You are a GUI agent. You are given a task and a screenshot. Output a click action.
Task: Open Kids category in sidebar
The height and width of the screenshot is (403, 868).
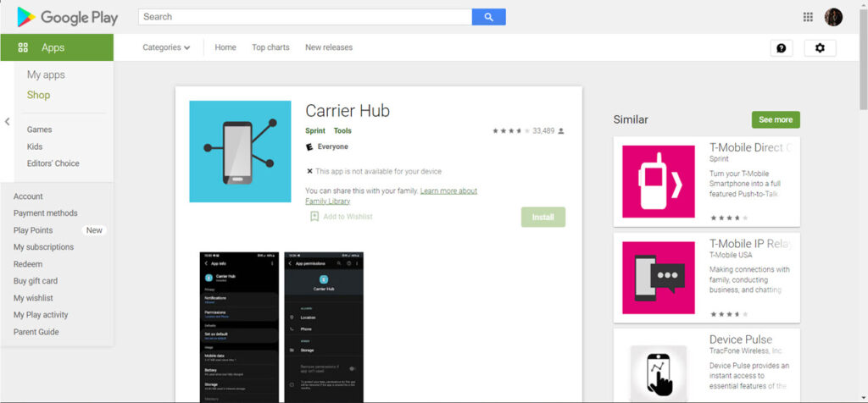tap(35, 146)
